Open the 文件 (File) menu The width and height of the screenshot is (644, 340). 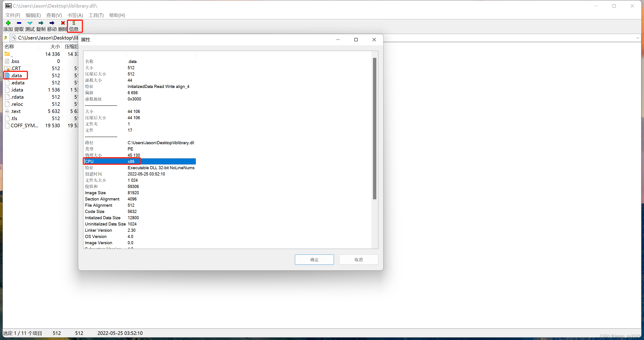click(x=13, y=15)
